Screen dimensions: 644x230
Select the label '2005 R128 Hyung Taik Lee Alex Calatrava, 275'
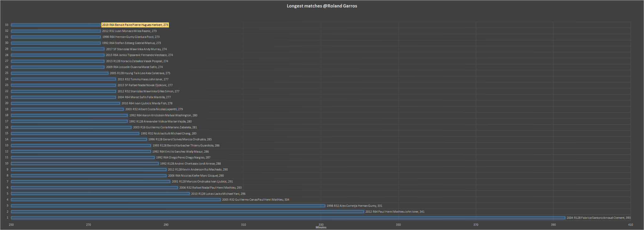(140, 73)
